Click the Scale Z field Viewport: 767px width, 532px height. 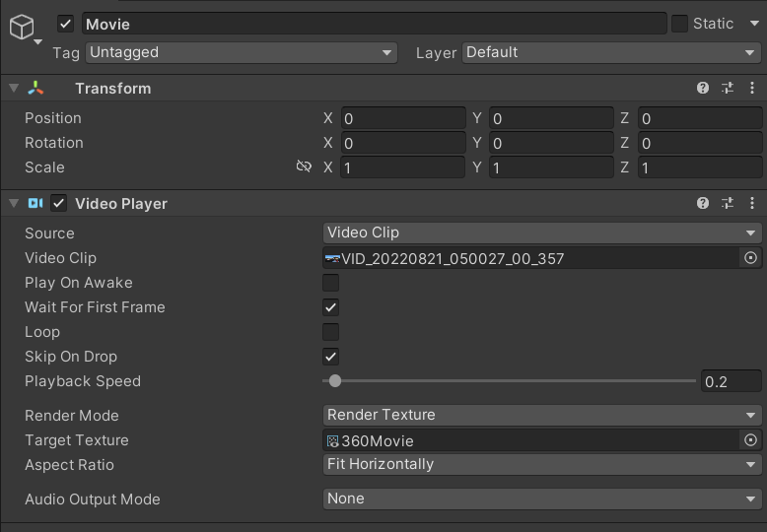[700, 167]
